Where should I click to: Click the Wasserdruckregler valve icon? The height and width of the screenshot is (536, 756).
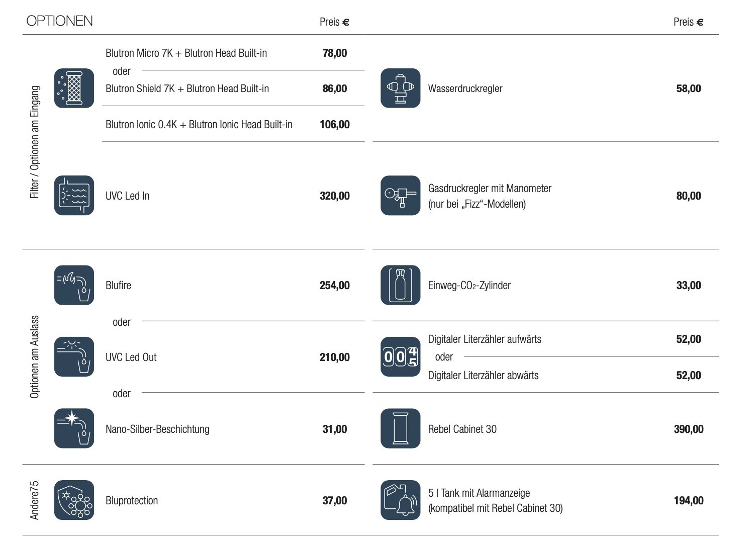point(400,88)
